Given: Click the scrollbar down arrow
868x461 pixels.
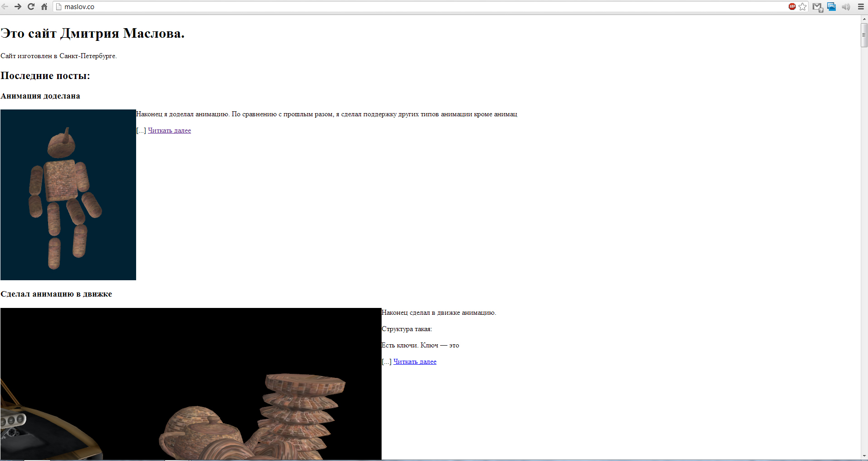Looking at the screenshot, I should coord(864,456).
